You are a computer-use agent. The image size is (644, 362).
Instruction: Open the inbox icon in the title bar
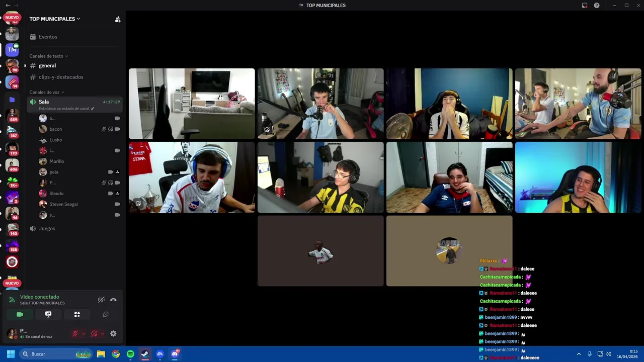pos(585,5)
